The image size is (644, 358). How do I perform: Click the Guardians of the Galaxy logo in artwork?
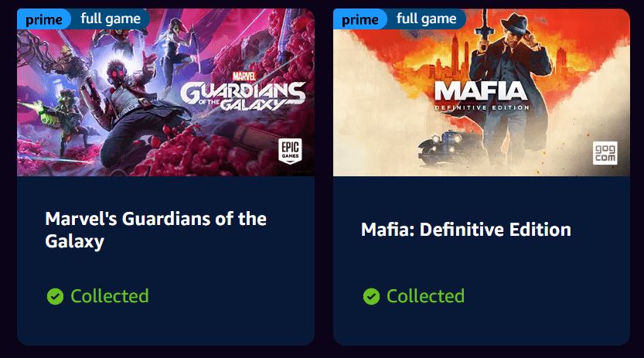pos(243,96)
